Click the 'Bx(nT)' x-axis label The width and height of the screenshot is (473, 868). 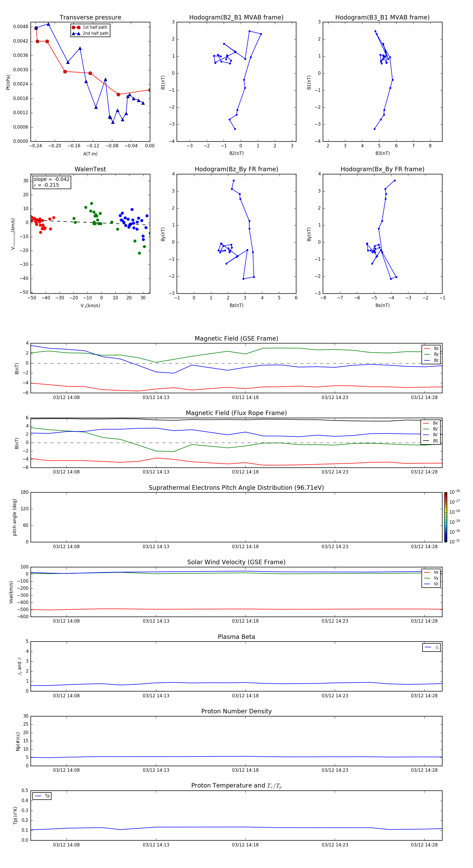pos(382,305)
